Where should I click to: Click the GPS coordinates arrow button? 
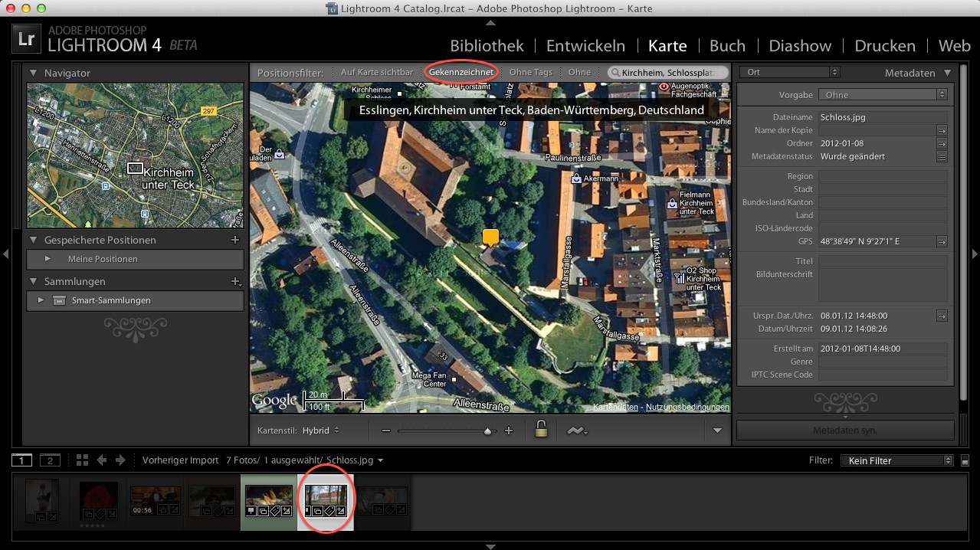tap(942, 242)
